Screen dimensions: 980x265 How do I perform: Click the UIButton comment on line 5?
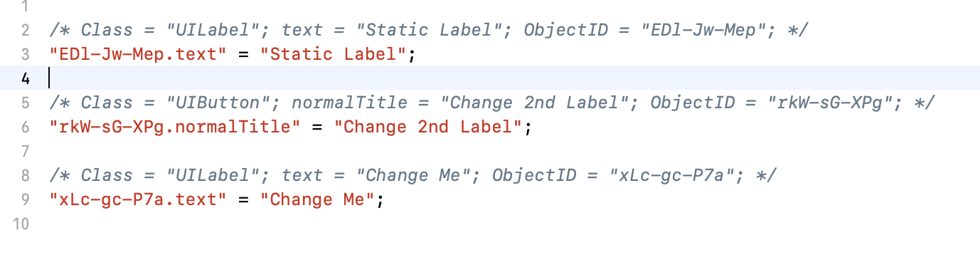click(491, 103)
